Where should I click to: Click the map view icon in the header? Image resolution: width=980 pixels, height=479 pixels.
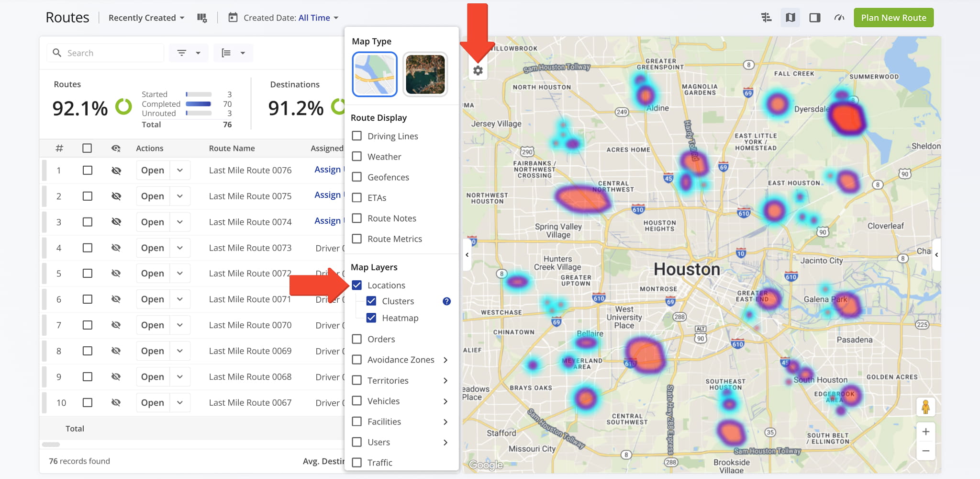tap(790, 18)
